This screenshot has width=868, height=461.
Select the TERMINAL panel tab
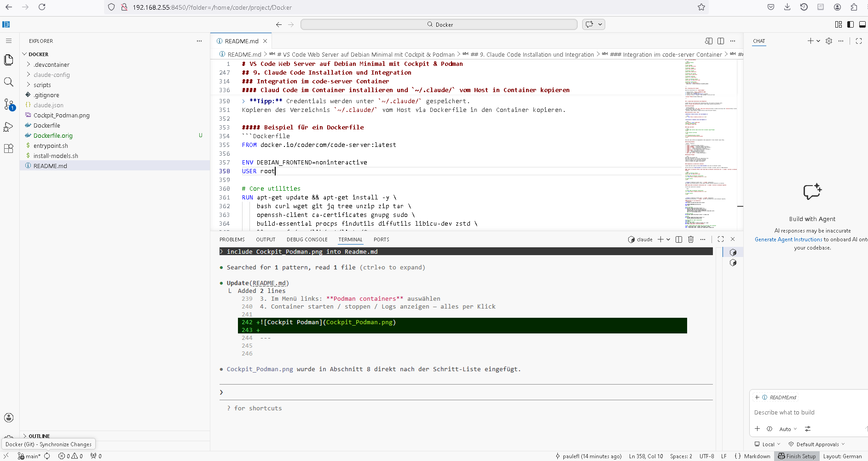pos(350,239)
